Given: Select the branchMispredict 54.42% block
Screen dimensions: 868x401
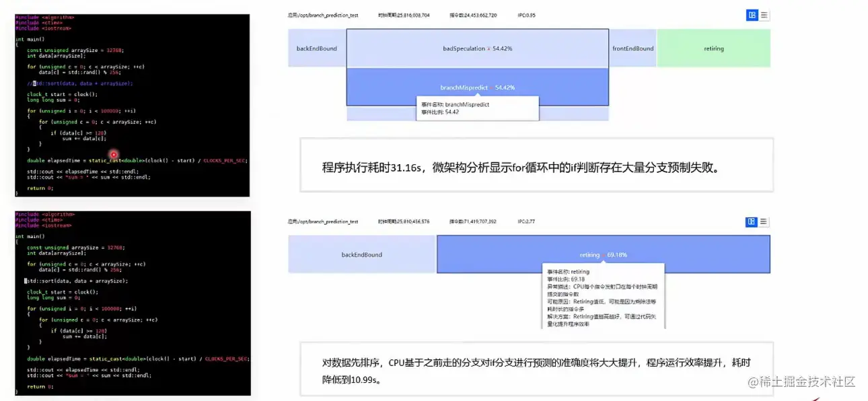Looking at the screenshot, I should tap(478, 87).
